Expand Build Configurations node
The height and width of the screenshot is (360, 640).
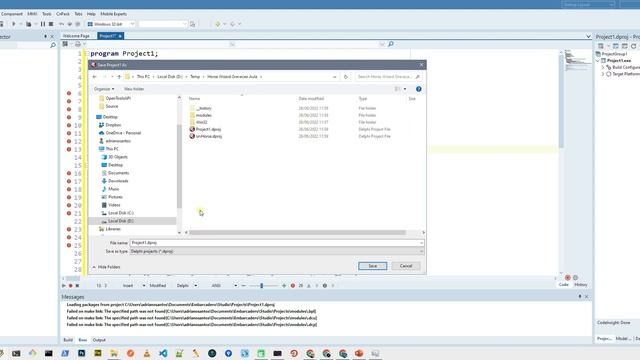click(x=603, y=67)
